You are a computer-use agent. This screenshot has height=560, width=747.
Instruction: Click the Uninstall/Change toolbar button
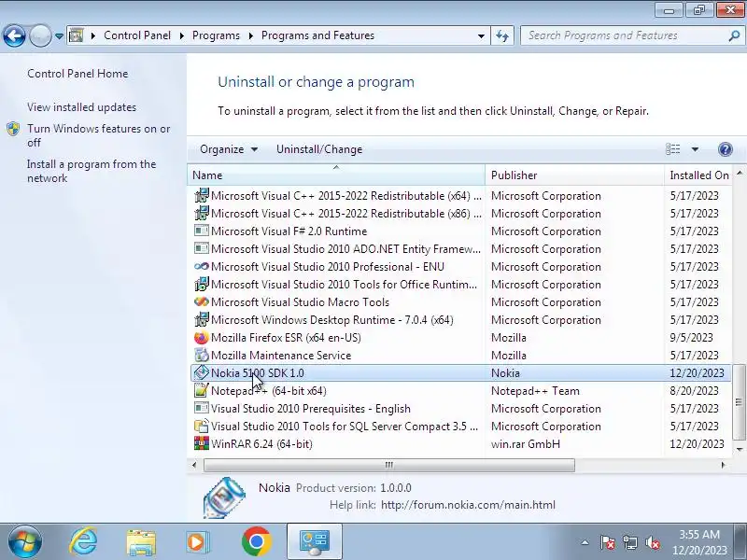(319, 149)
